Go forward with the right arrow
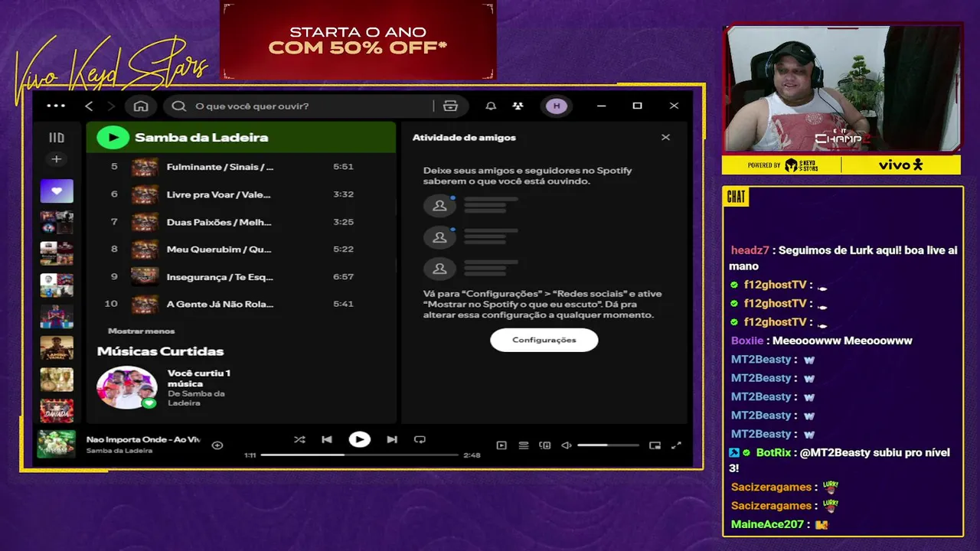980x551 pixels. tap(111, 106)
